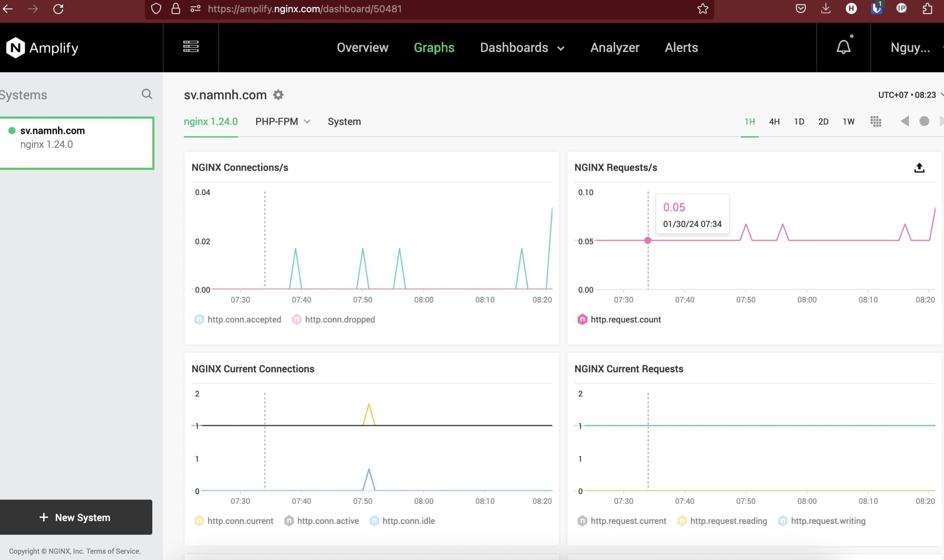Switch to the System tab

tap(344, 122)
